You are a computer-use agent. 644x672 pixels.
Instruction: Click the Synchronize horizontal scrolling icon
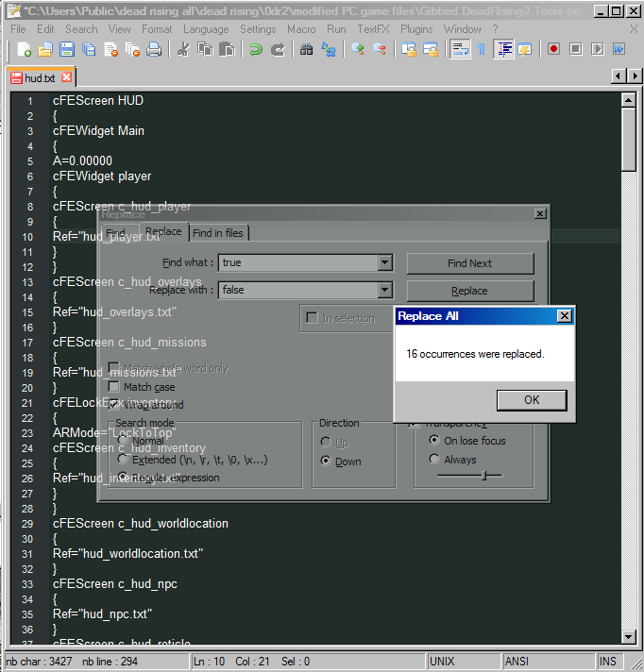[431, 49]
